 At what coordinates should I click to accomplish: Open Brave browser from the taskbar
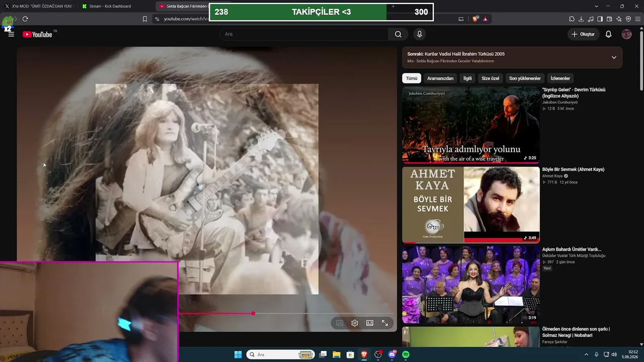364,355
